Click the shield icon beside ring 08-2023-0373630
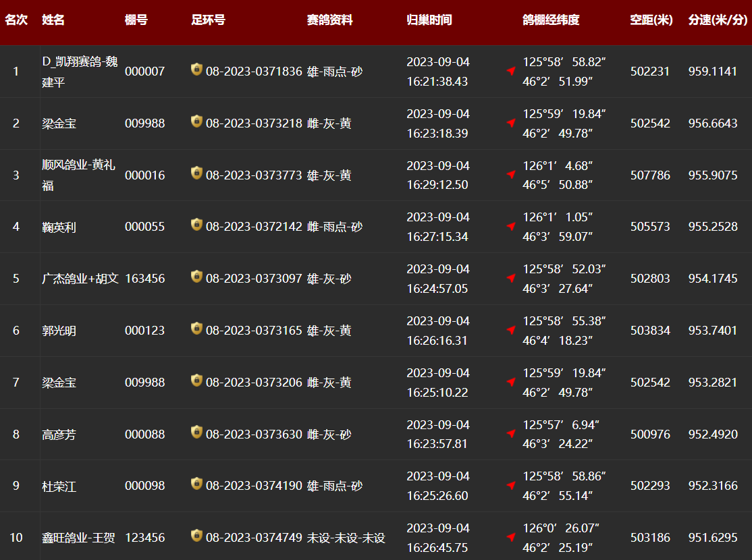This screenshot has width=752, height=560. (x=196, y=432)
